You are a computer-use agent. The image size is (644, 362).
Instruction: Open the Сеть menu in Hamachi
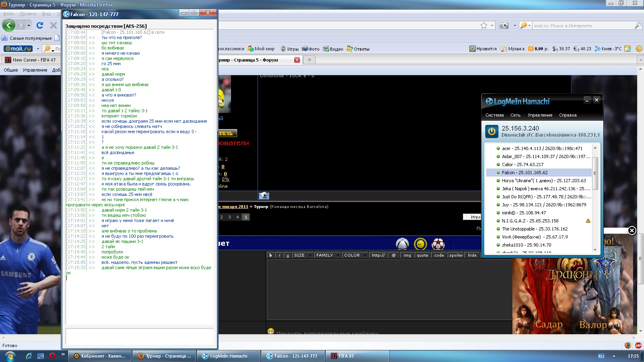click(516, 115)
